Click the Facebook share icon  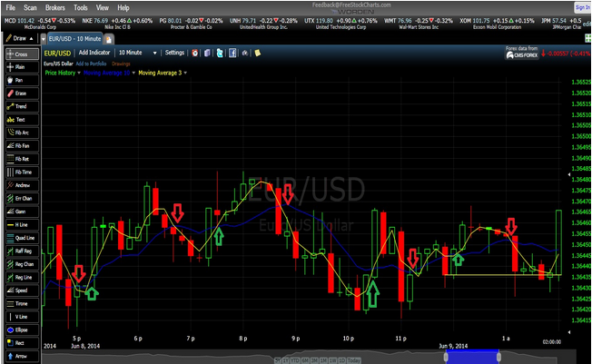click(232, 53)
